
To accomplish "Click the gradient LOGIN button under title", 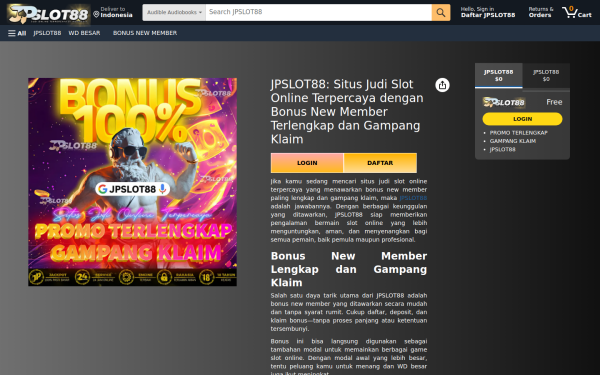I will click(x=307, y=163).
